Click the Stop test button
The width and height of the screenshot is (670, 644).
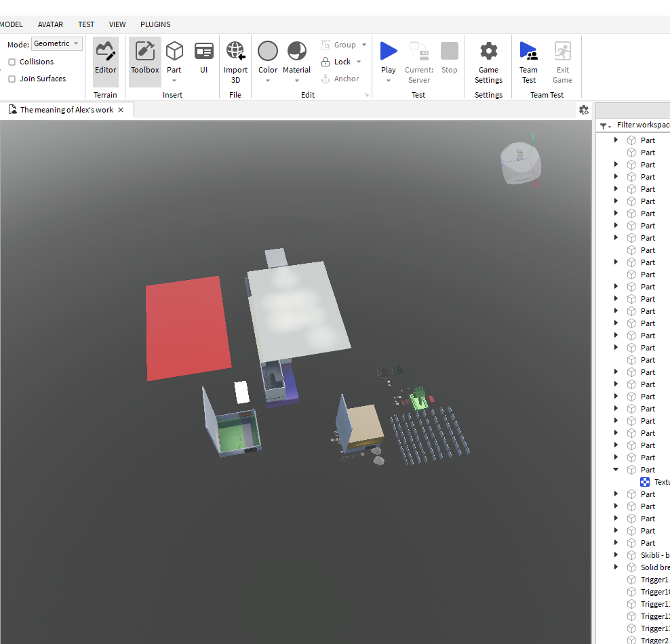tap(449, 57)
